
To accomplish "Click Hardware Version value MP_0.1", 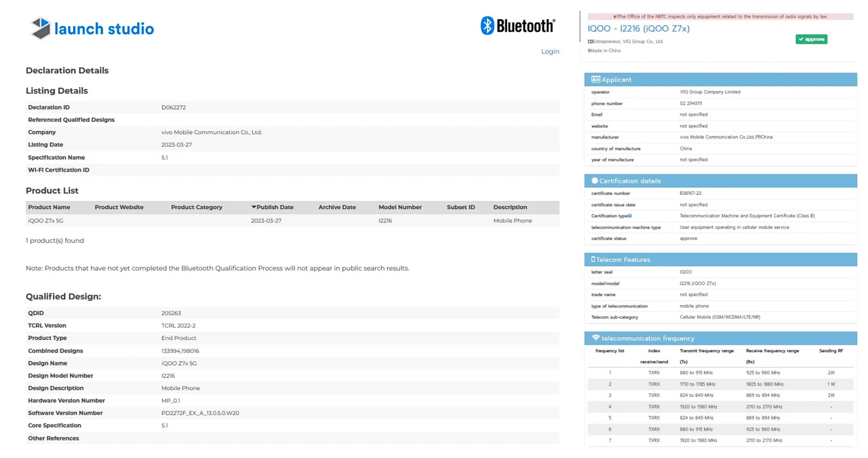I will [x=171, y=400].
